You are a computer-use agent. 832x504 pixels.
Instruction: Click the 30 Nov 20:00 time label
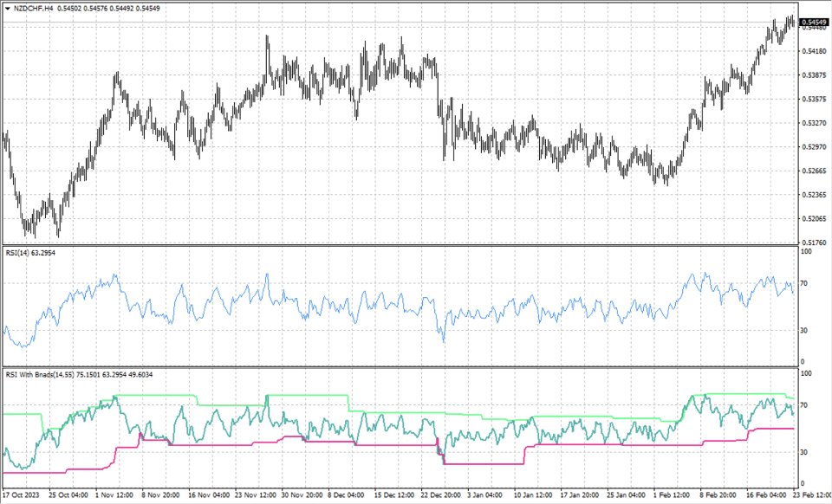pyautogui.click(x=302, y=494)
